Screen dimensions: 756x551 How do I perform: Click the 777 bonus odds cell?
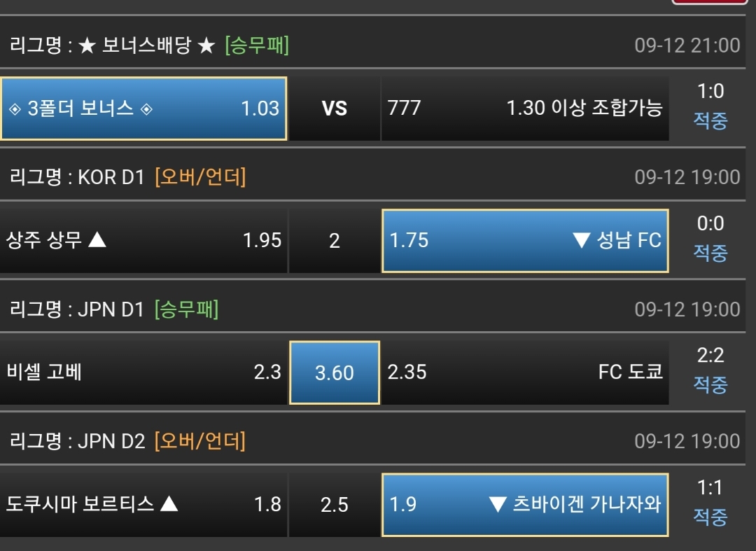pyautogui.click(x=524, y=109)
